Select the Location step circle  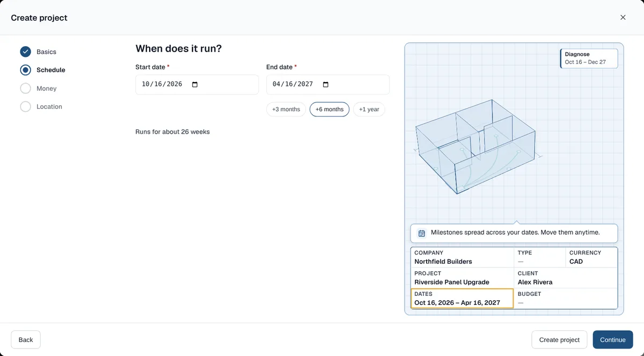(25, 106)
